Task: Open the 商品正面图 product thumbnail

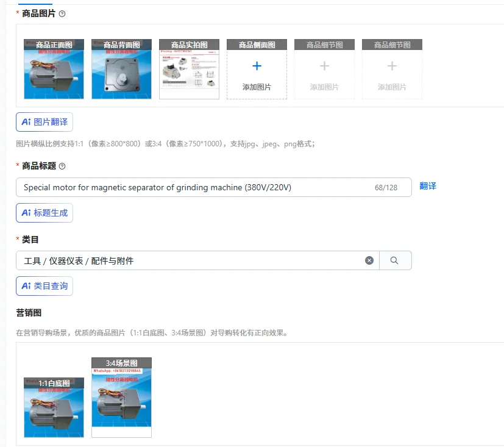Action: [x=54, y=69]
